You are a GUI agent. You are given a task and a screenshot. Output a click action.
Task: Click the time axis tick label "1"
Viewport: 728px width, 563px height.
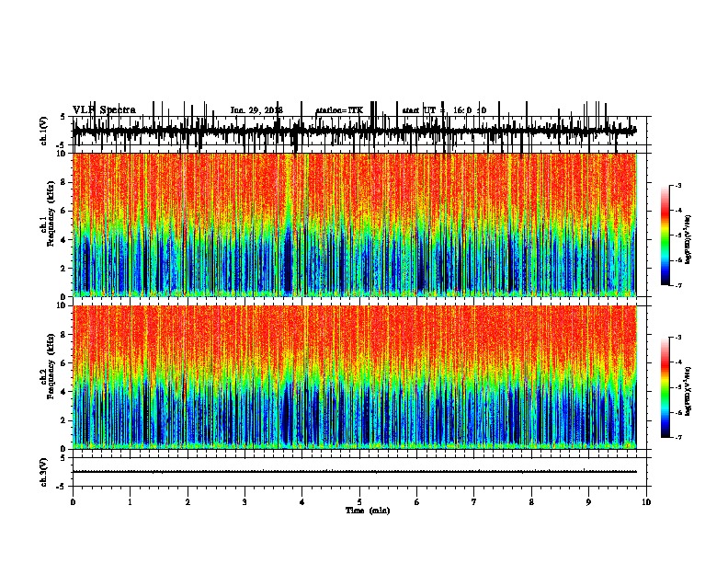coord(130,502)
